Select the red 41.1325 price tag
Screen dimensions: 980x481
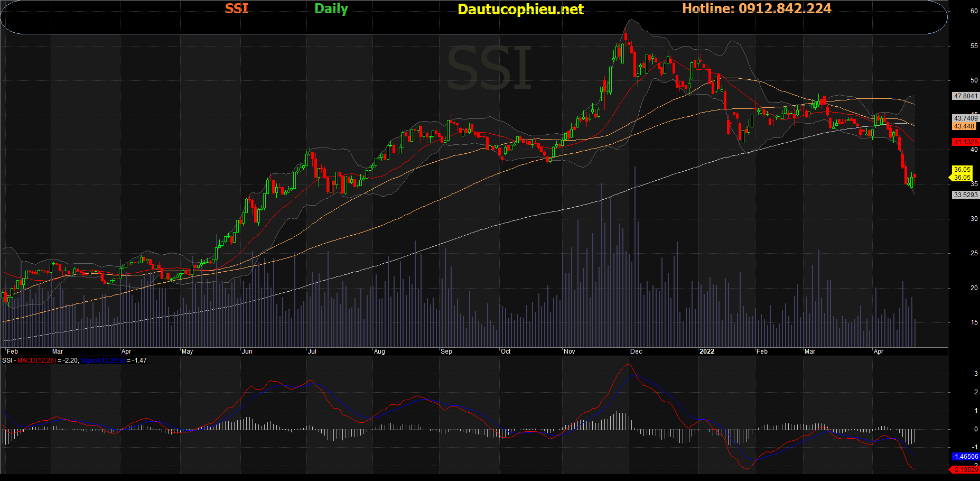click(x=965, y=142)
